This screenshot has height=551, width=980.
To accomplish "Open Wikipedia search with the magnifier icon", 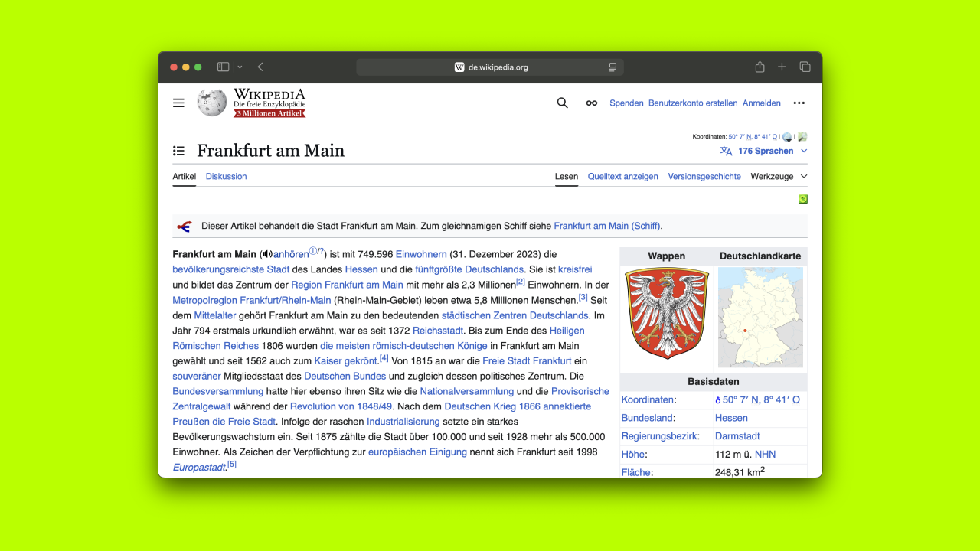I will pos(562,103).
